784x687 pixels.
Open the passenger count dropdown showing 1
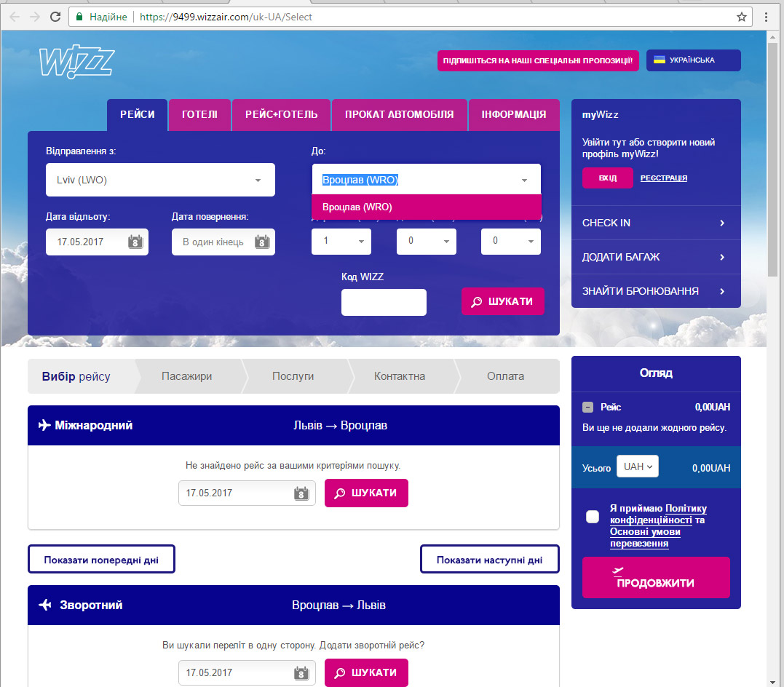(341, 242)
